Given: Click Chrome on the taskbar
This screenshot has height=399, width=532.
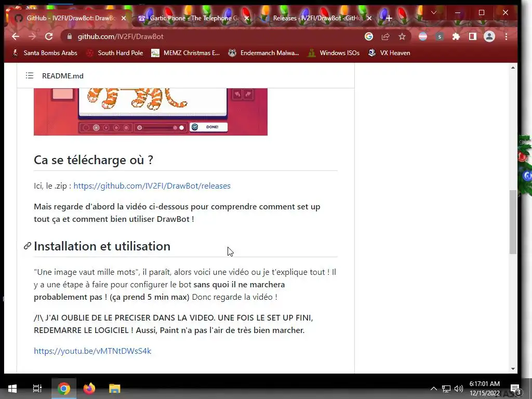Looking at the screenshot, I should tap(64, 389).
